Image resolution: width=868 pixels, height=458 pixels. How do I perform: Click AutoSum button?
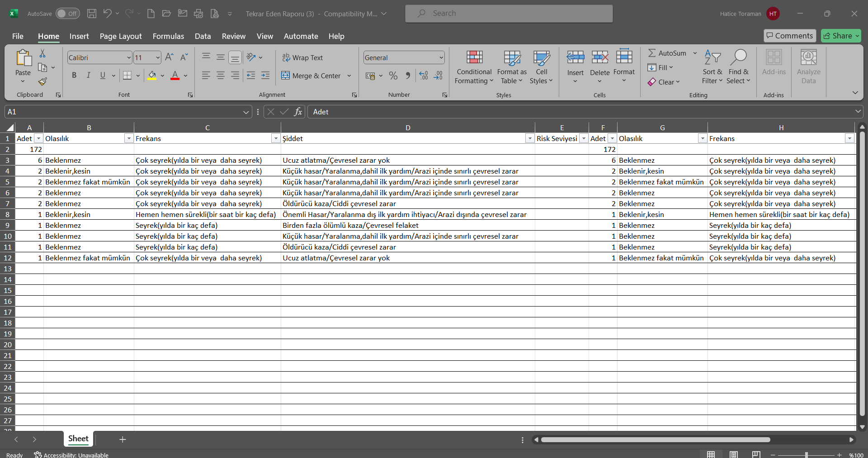coord(667,53)
